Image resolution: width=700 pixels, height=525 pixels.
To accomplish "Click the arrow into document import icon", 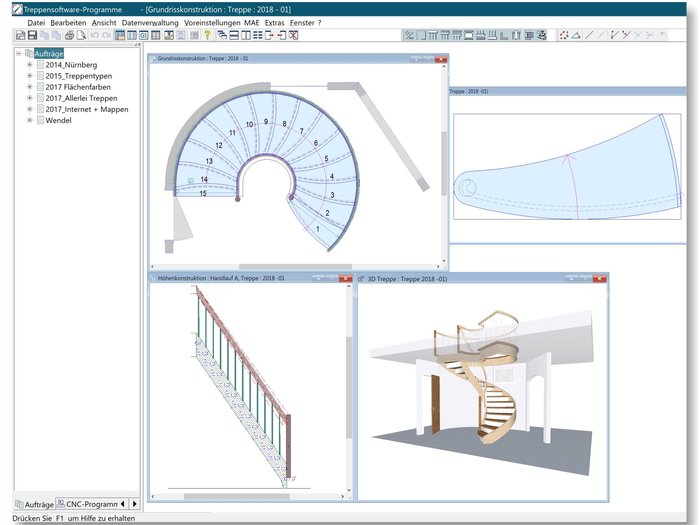I will click(281, 35).
